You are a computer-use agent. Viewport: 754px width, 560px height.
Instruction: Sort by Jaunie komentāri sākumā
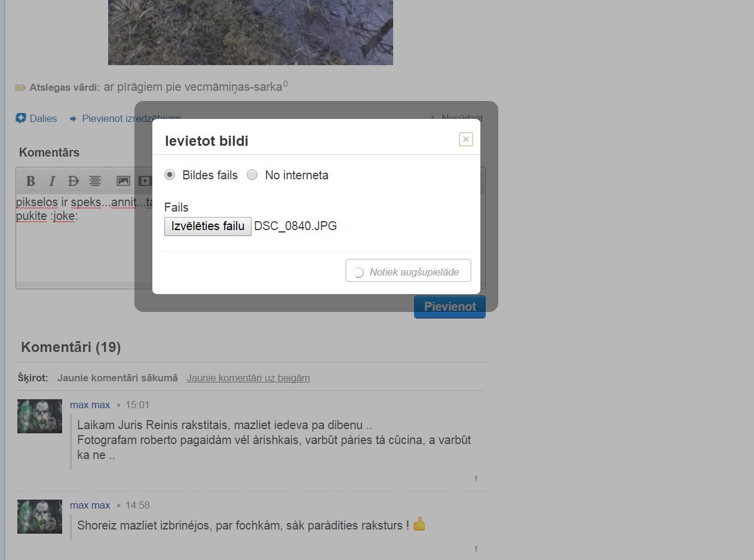117,378
